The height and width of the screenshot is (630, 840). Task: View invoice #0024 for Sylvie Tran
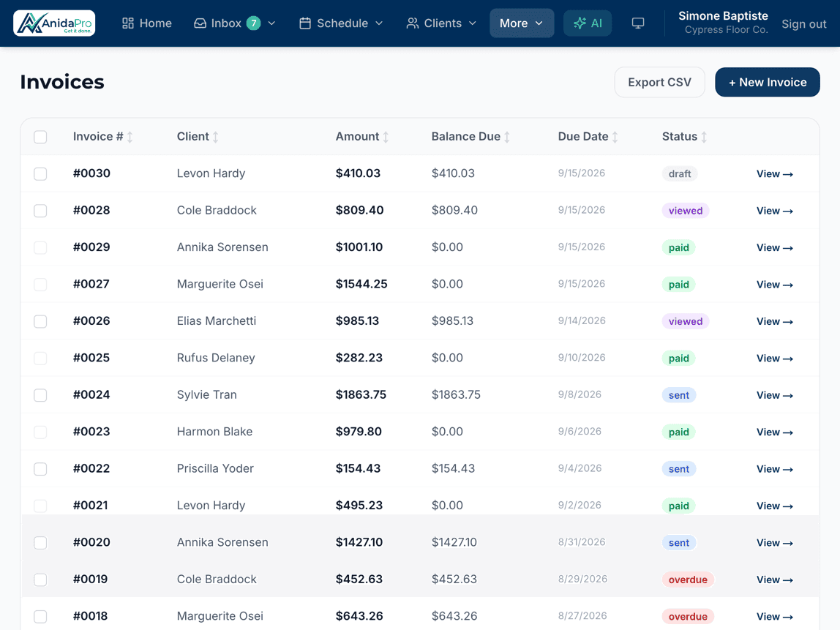775,395
